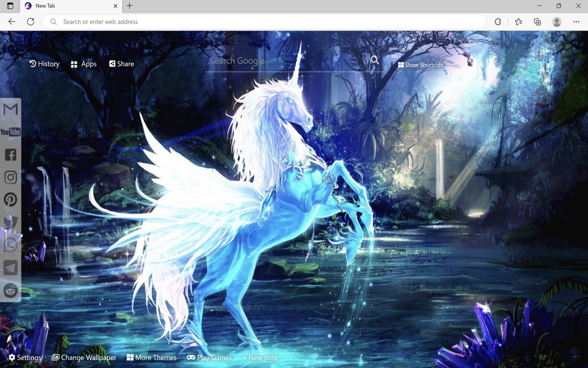
Task: Open Play Games
Action: (209, 357)
